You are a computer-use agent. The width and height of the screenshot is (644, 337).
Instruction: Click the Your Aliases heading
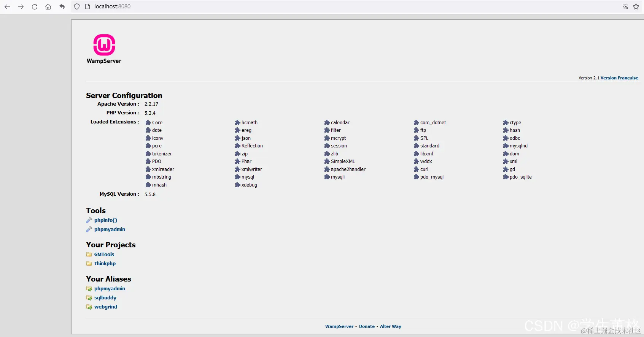coord(108,279)
